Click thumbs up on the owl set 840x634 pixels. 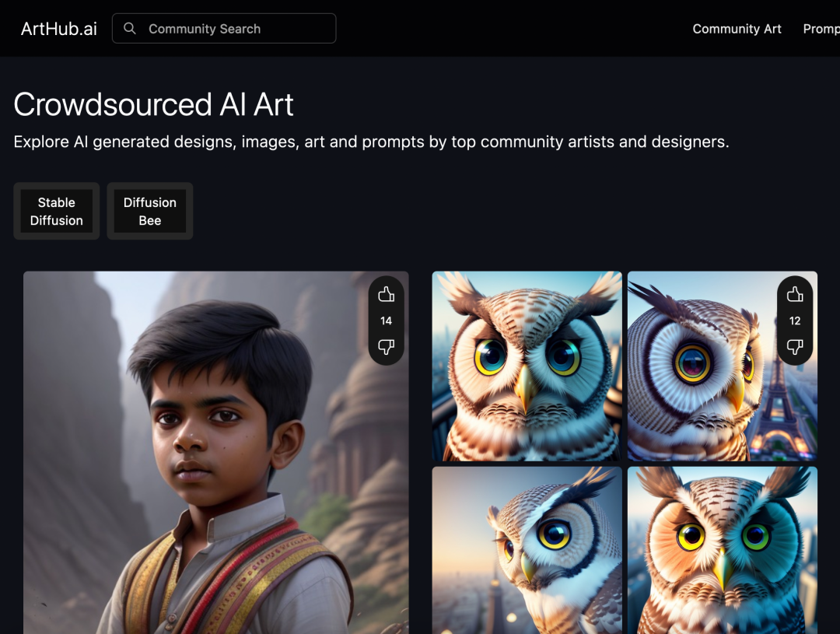click(795, 294)
